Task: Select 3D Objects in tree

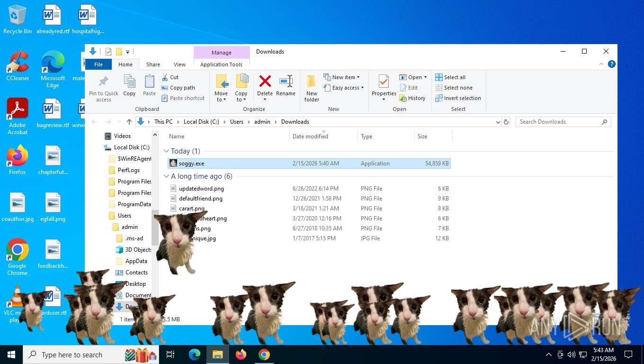Action: pyautogui.click(x=138, y=250)
